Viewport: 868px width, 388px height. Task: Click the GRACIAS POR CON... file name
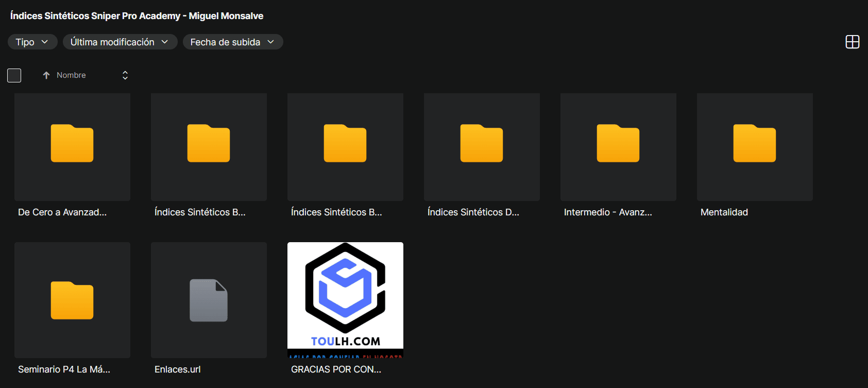tap(336, 369)
